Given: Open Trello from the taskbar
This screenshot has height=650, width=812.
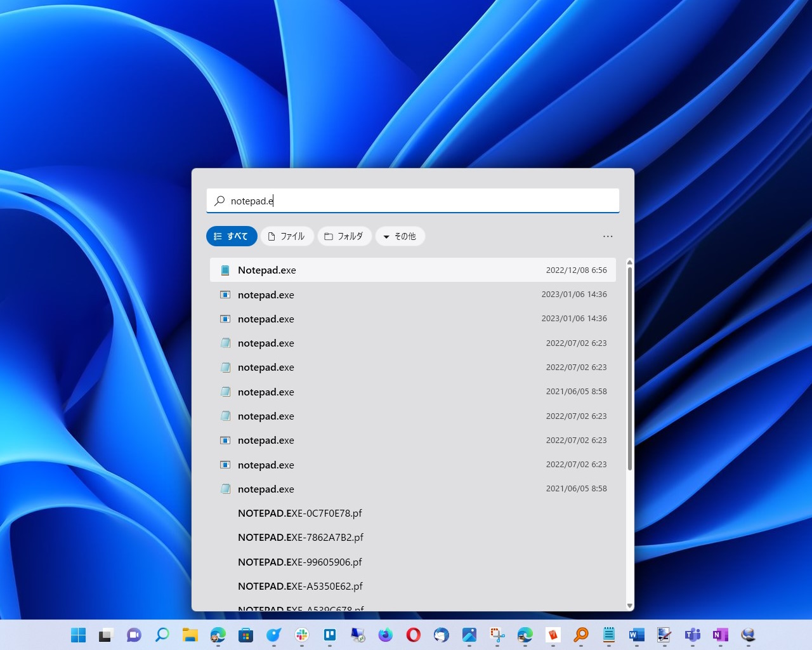Looking at the screenshot, I should click(x=330, y=635).
